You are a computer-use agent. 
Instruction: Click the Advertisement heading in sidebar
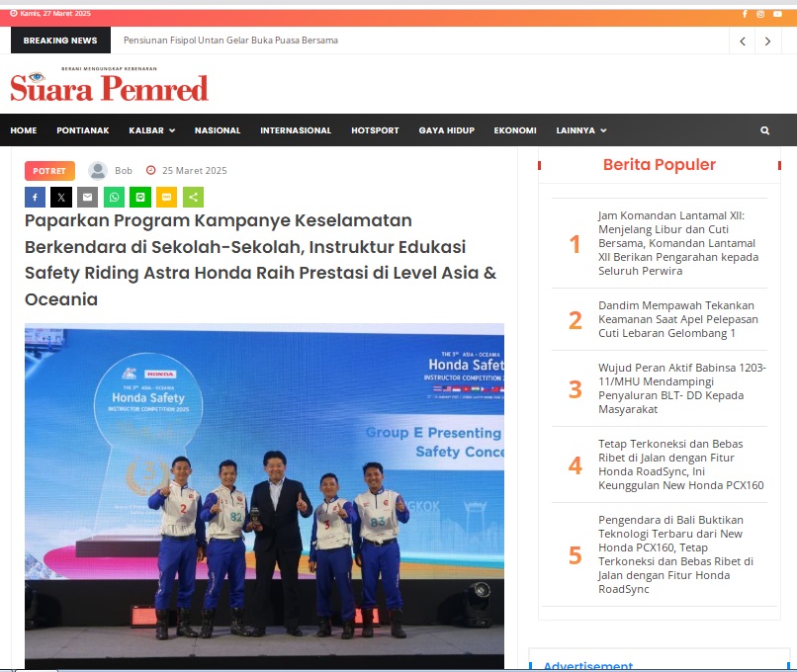click(x=588, y=665)
